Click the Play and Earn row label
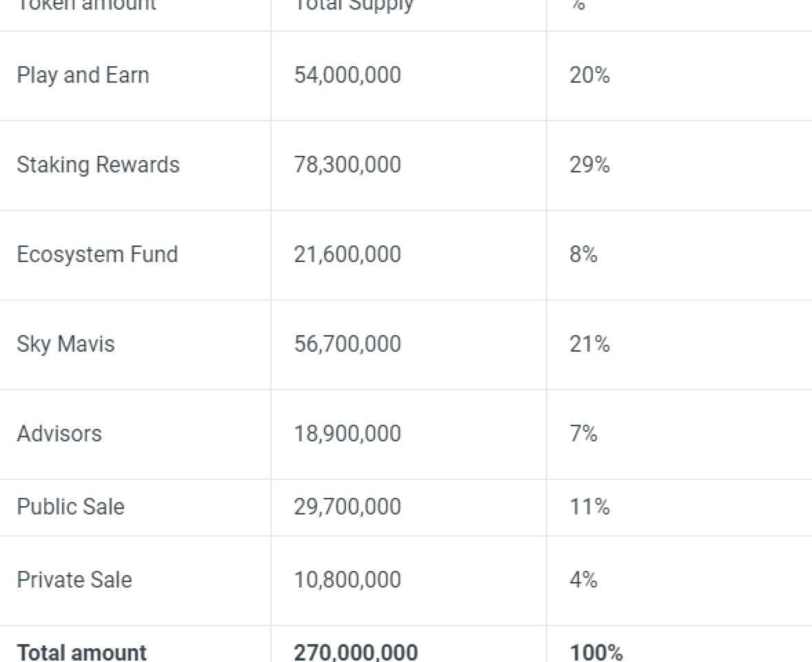 coord(83,75)
